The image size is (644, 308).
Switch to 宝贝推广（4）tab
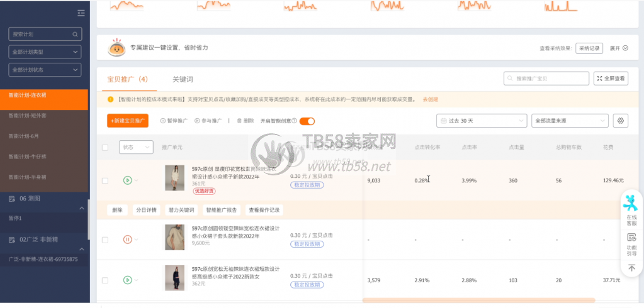127,79
